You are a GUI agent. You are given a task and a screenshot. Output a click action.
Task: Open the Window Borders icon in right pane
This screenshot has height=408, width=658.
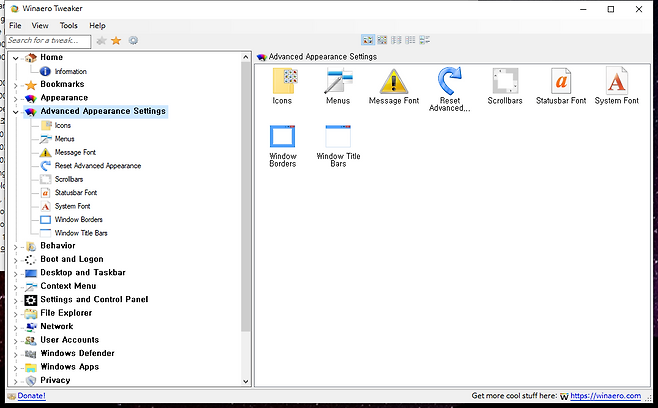[x=282, y=138]
